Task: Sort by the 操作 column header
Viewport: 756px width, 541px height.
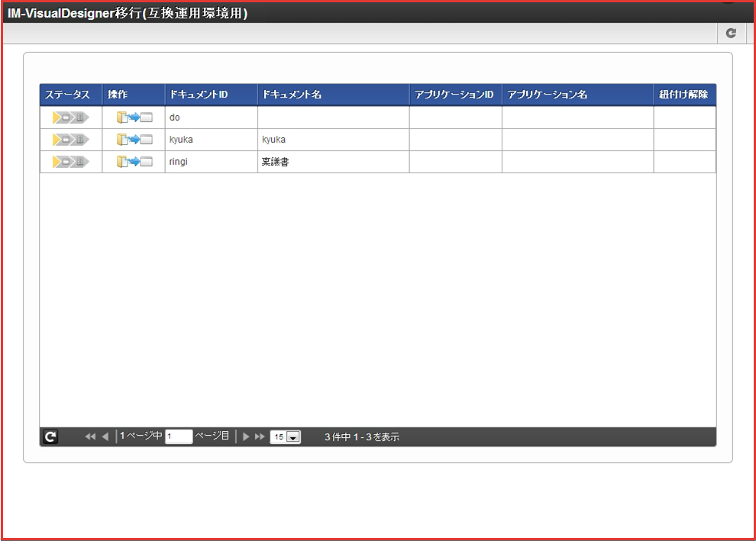Action: pos(134,95)
